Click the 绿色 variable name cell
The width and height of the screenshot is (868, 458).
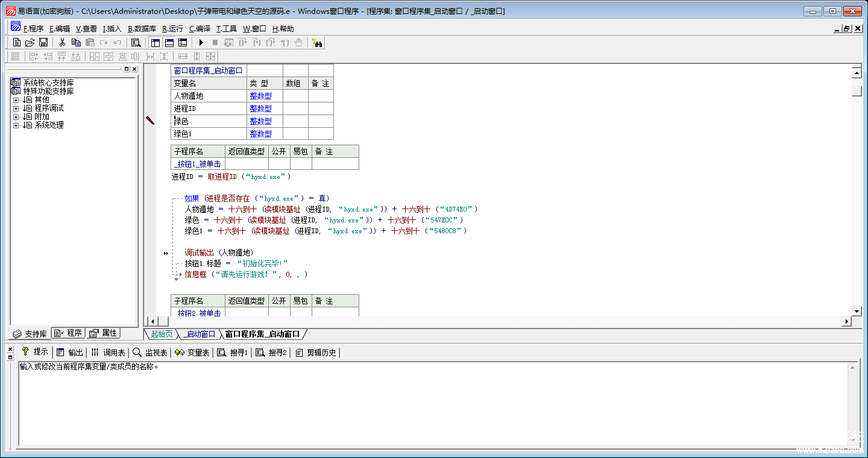pyautogui.click(x=209, y=121)
